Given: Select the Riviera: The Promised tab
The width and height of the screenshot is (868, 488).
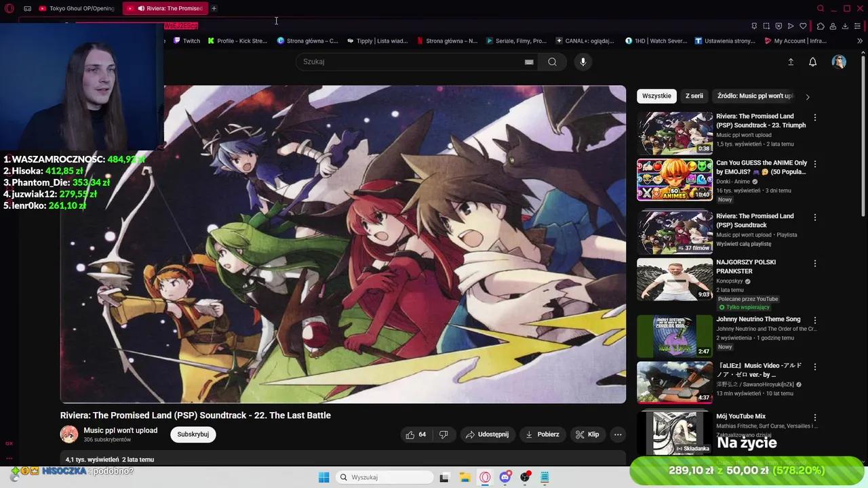Looking at the screenshot, I should coord(165,8).
